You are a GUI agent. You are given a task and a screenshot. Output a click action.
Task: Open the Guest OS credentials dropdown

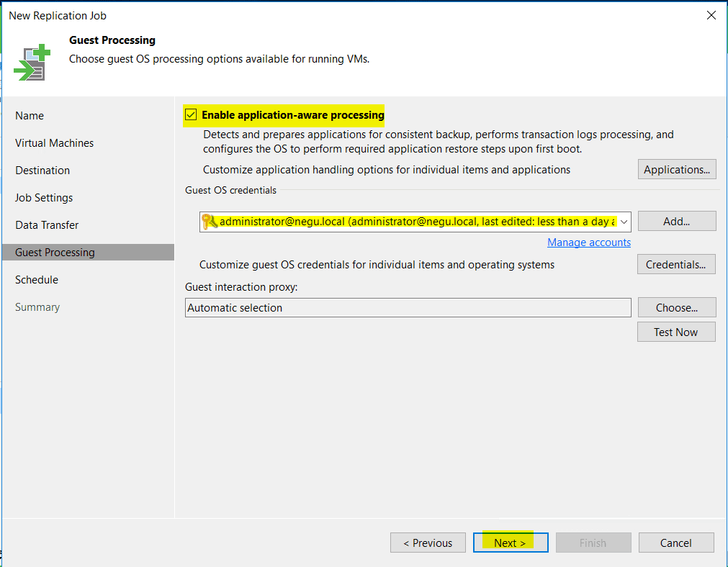tap(624, 222)
